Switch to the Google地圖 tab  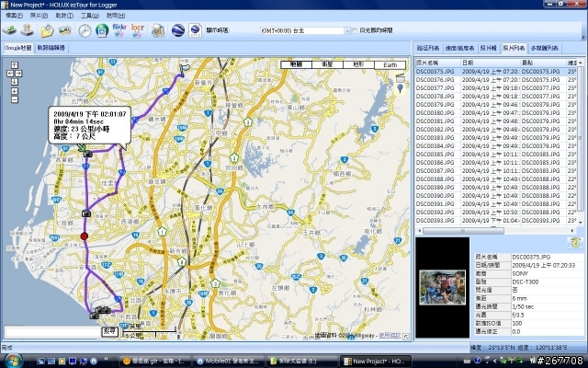pyautogui.click(x=18, y=48)
